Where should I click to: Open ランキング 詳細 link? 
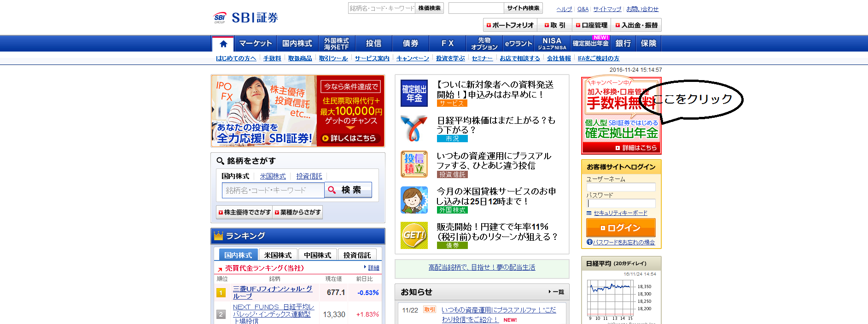[x=373, y=268]
